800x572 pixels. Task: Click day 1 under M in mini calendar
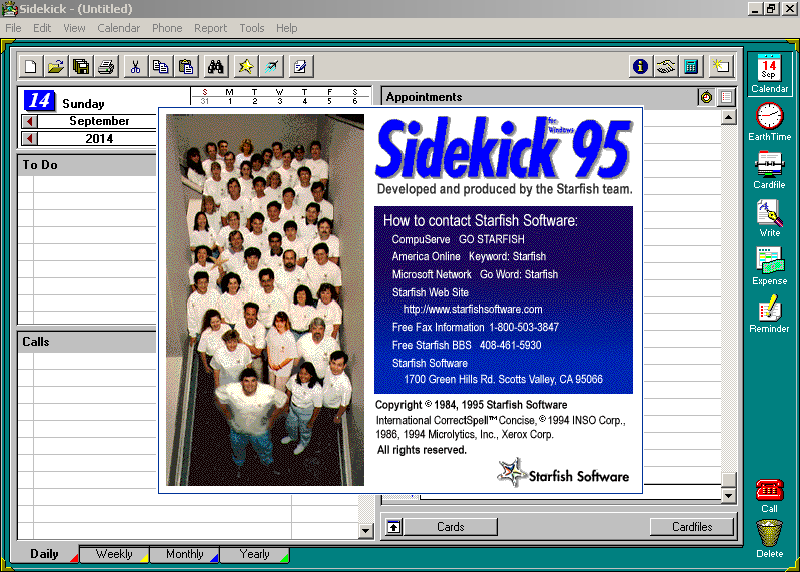pyautogui.click(x=230, y=101)
